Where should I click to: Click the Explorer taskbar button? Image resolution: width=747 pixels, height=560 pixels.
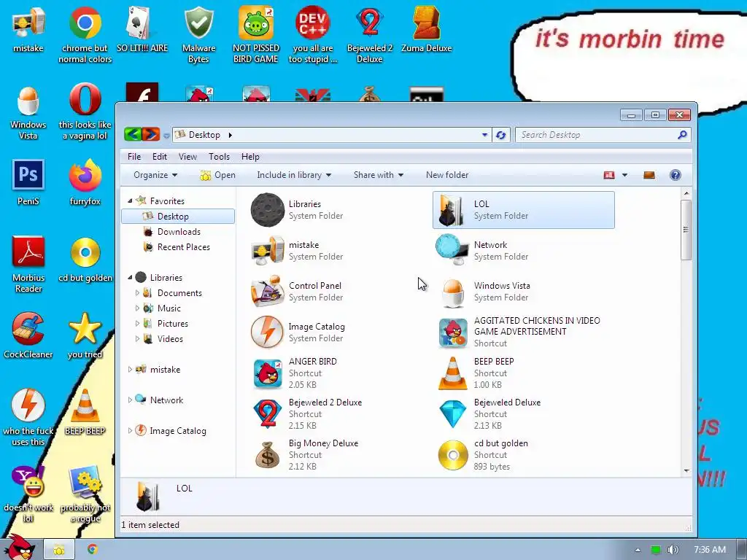pyautogui.click(x=59, y=550)
